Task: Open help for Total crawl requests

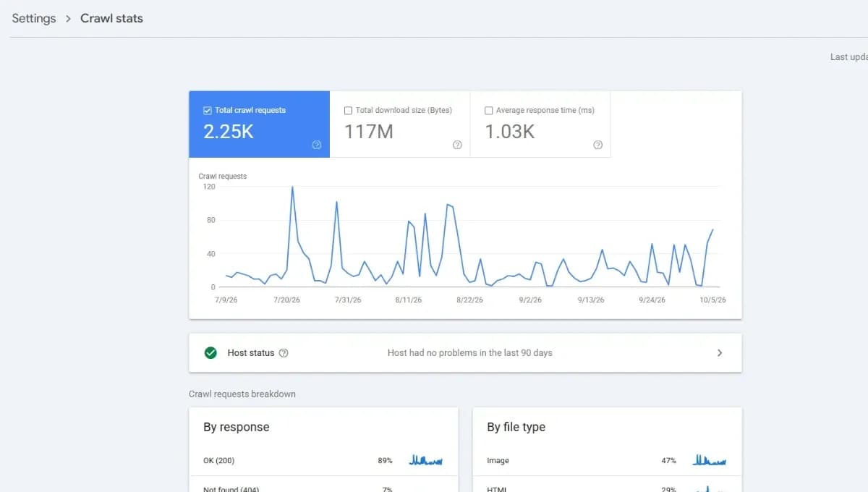Action: pyautogui.click(x=317, y=145)
